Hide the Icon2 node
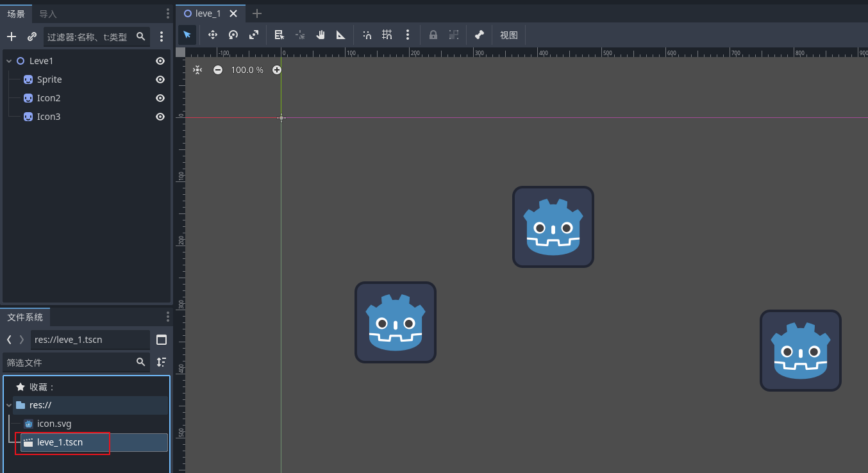Viewport: 868px width, 473px height. point(160,98)
